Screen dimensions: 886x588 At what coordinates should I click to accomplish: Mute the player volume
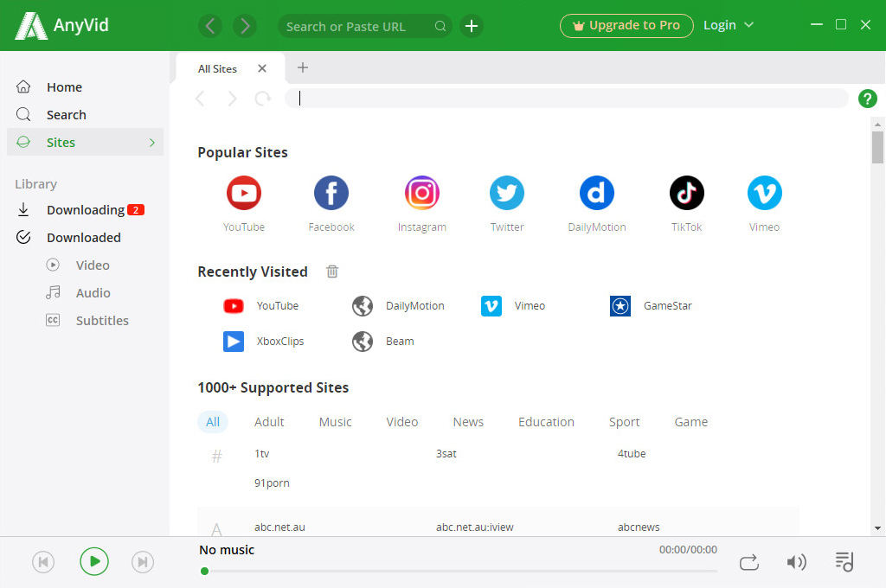[x=796, y=562]
